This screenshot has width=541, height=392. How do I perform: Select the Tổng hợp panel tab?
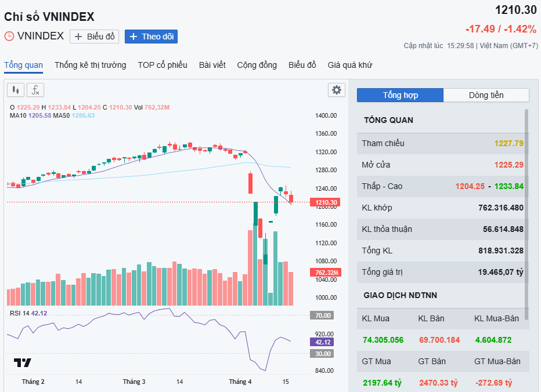tap(400, 95)
